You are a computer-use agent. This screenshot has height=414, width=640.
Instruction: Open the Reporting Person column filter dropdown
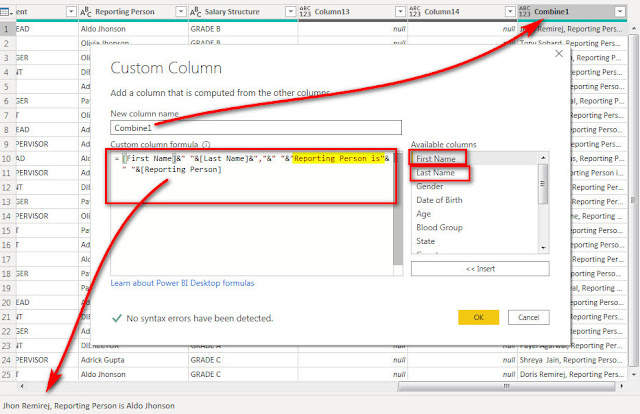tap(181, 12)
